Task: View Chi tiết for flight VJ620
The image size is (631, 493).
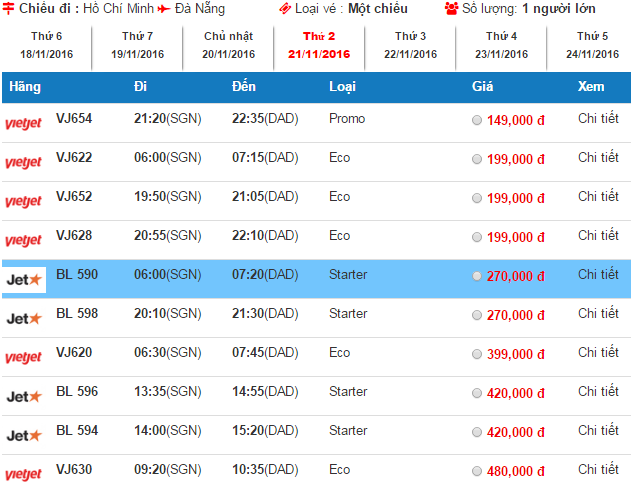Action: pyautogui.click(x=598, y=353)
